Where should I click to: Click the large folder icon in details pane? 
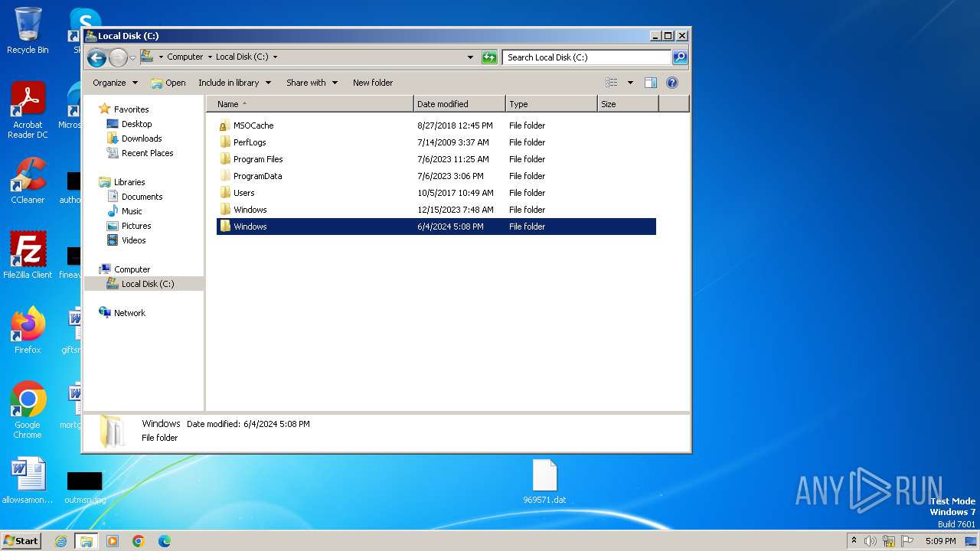112,431
